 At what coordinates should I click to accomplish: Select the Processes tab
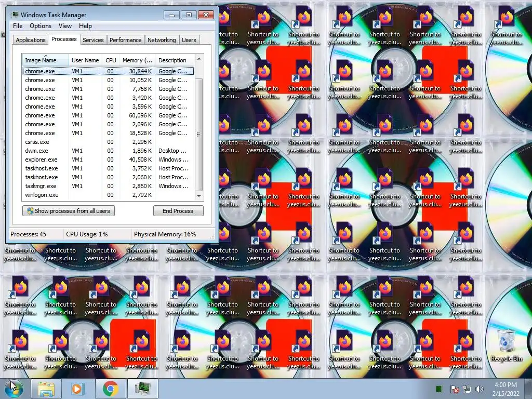coord(64,39)
